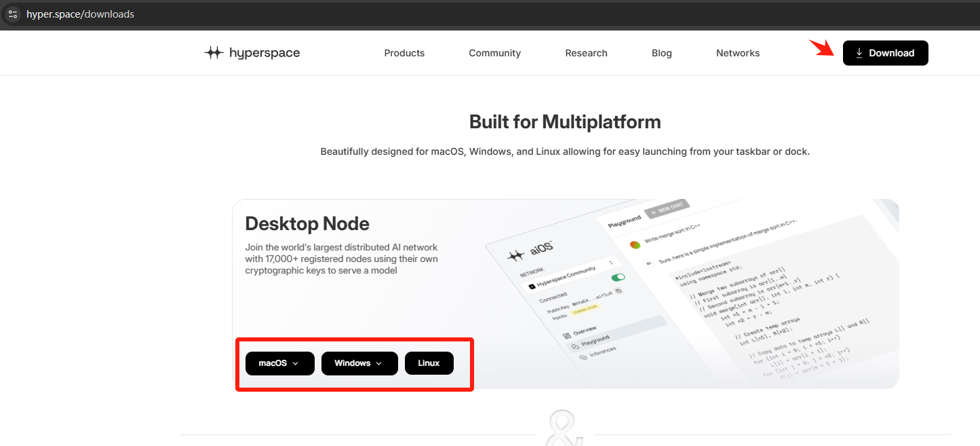The height and width of the screenshot is (446, 980).
Task: Visit the Blog page from navigation
Action: (x=661, y=53)
